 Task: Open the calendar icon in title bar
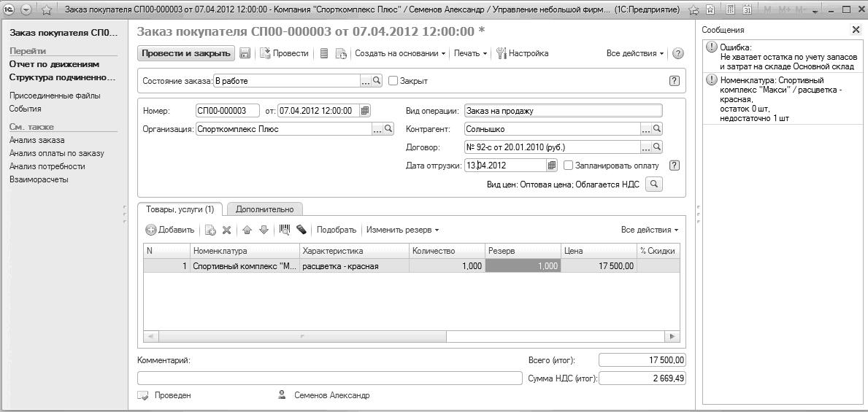748,9
